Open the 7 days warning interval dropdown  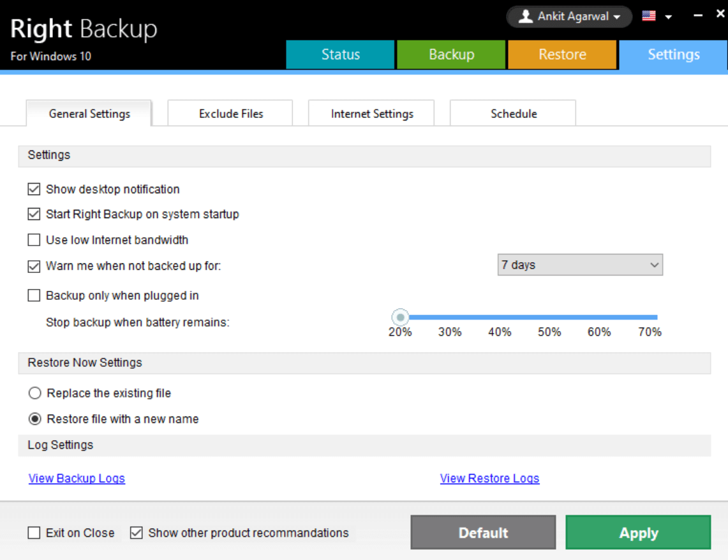(x=579, y=265)
